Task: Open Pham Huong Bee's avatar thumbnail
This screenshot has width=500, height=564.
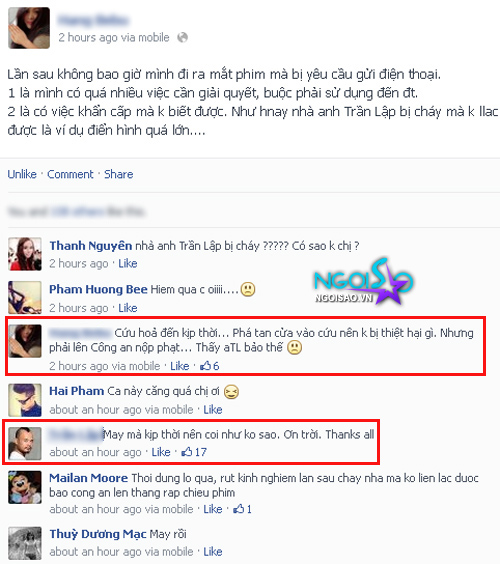Action: (25, 297)
